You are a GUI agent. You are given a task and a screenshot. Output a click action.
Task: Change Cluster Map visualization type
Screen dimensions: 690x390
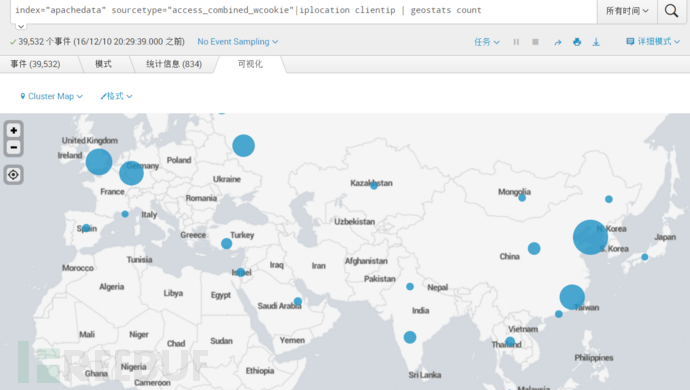(x=51, y=96)
